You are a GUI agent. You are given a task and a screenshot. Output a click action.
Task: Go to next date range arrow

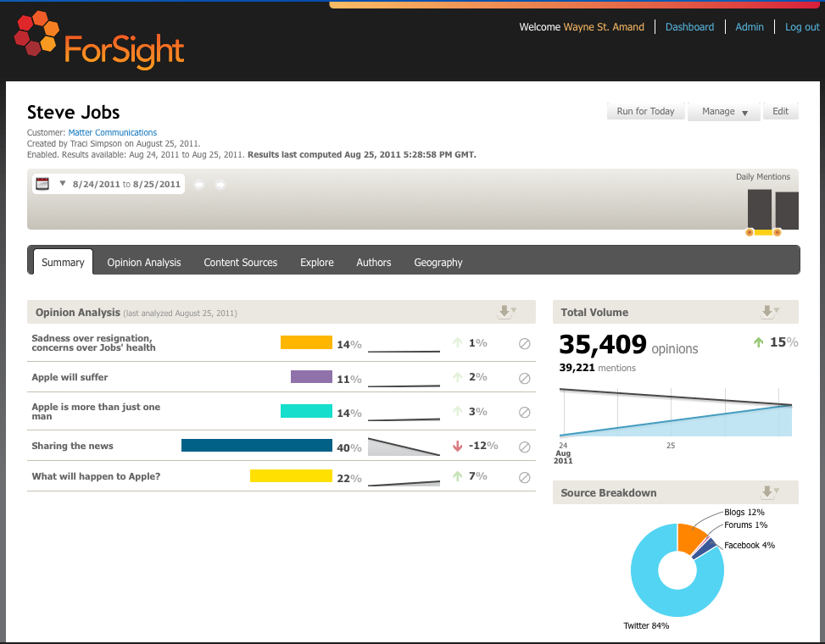220,185
